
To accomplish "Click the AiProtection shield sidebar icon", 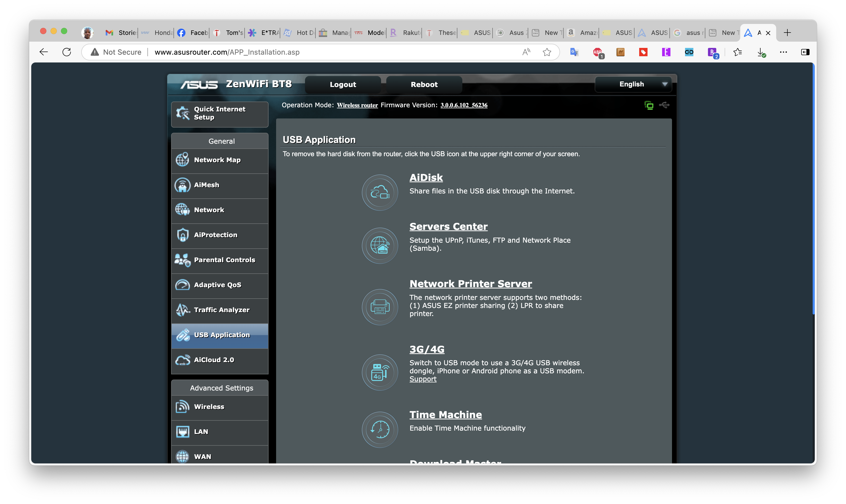I will [x=183, y=235].
